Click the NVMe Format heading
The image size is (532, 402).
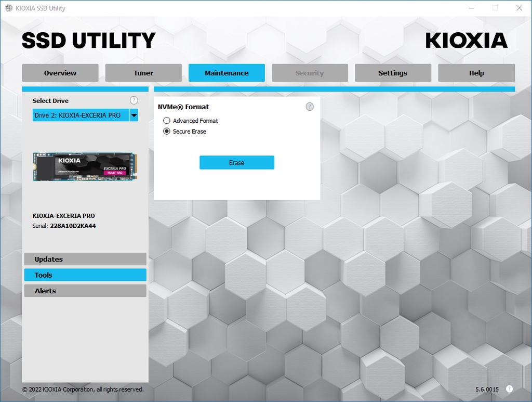pos(183,107)
